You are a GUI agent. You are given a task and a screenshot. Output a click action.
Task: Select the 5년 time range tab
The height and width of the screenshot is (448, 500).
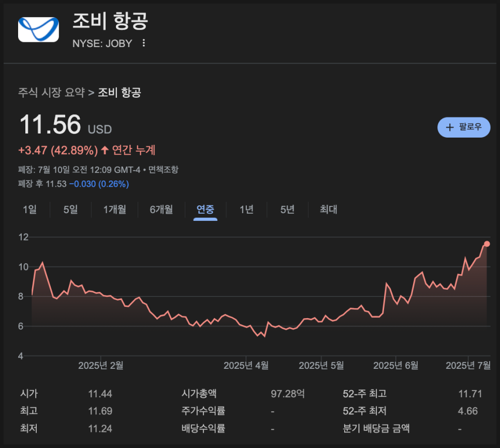[x=287, y=210]
